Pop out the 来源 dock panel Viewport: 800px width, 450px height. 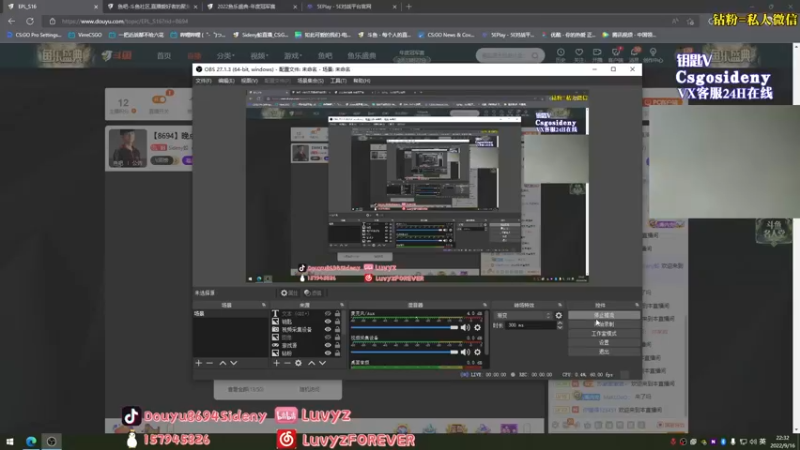342,305
